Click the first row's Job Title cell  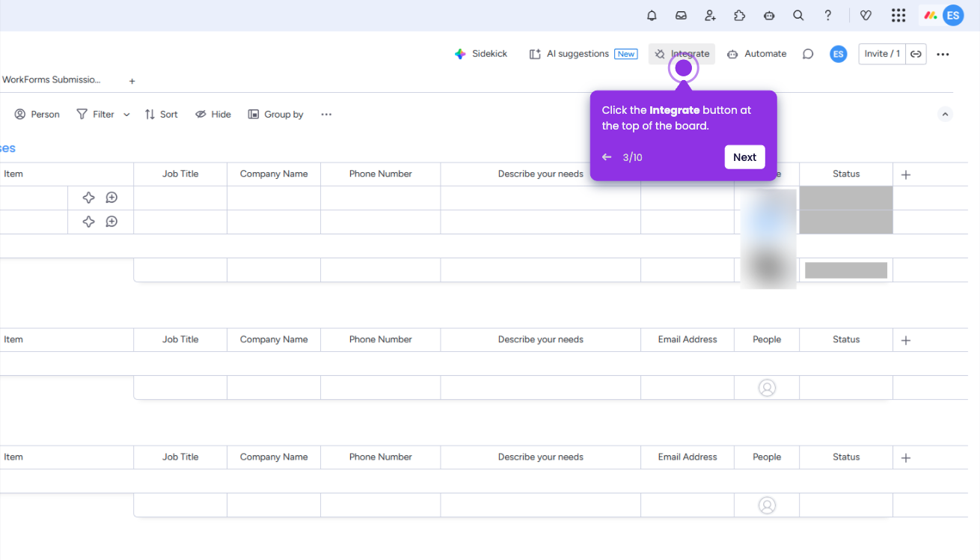(x=180, y=198)
